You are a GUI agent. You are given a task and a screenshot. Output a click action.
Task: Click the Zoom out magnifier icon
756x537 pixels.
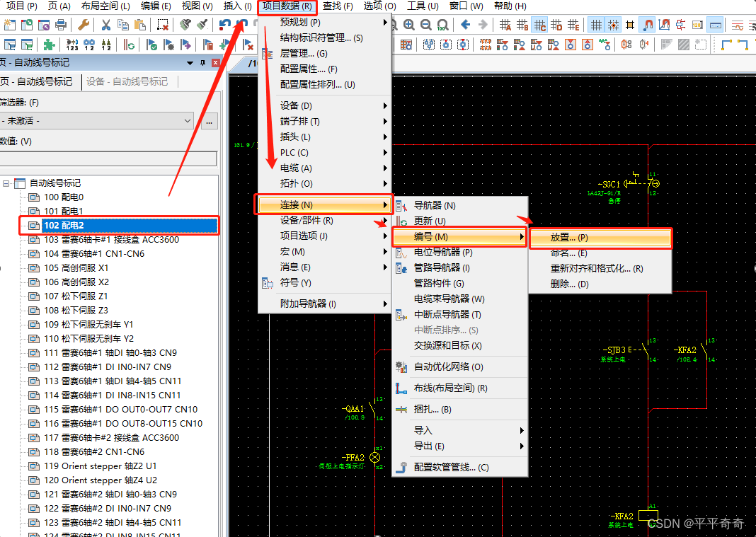pos(425,25)
